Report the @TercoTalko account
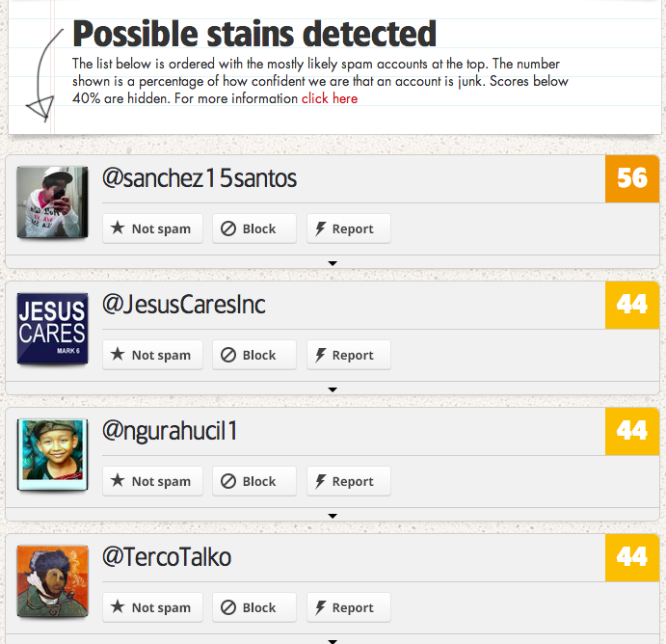The width and height of the screenshot is (666, 644). [x=348, y=607]
